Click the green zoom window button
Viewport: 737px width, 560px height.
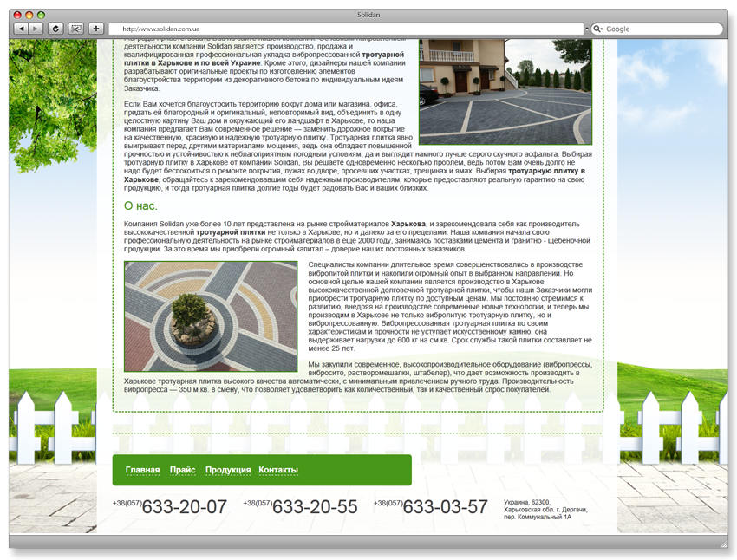tap(41, 15)
